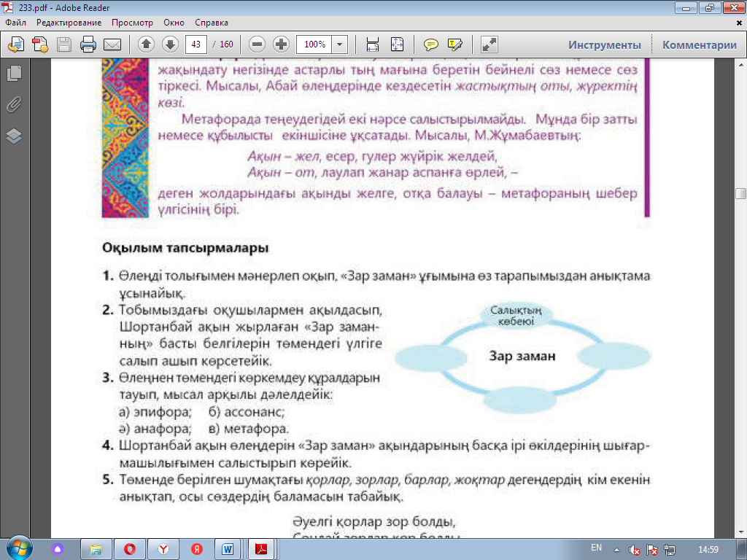Open Yandex Browser from taskbar
Image resolution: width=747 pixels, height=560 pixels.
point(163,550)
